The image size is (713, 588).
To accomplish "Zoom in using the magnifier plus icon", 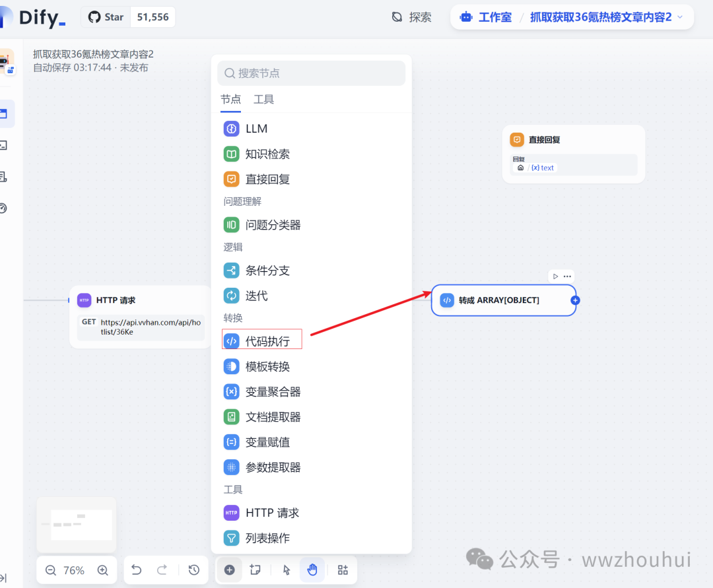I will pyautogui.click(x=102, y=570).
